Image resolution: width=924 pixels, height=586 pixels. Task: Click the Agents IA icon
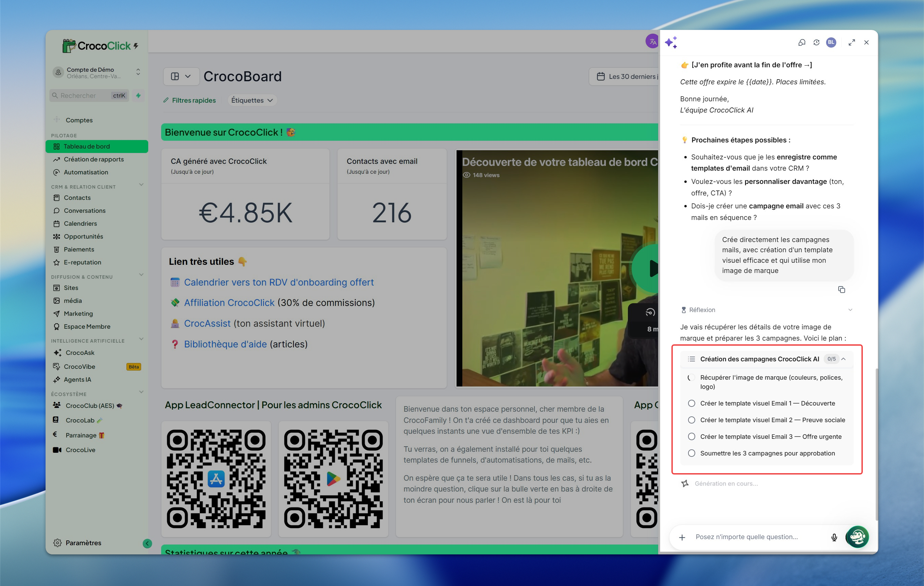(x=56, y=380)
